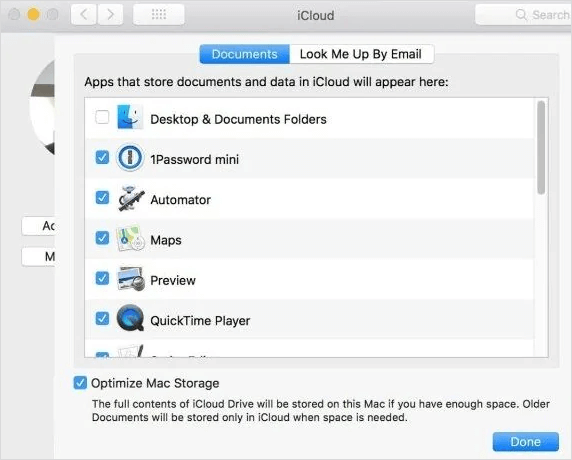Click the account profile picture behind the sheet
This screenshot has height=460, width=572.
42,108
